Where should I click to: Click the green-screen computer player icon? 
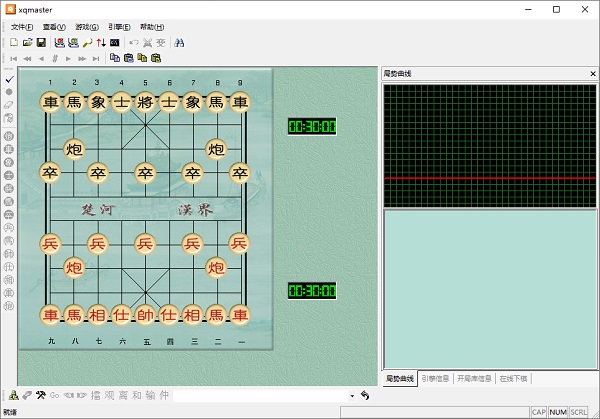[x=73, y=42]
